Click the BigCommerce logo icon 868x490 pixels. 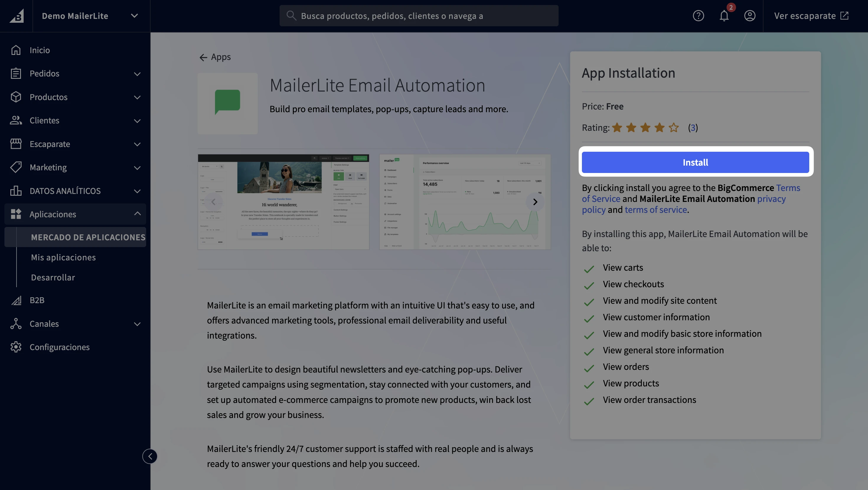point(17,16)
